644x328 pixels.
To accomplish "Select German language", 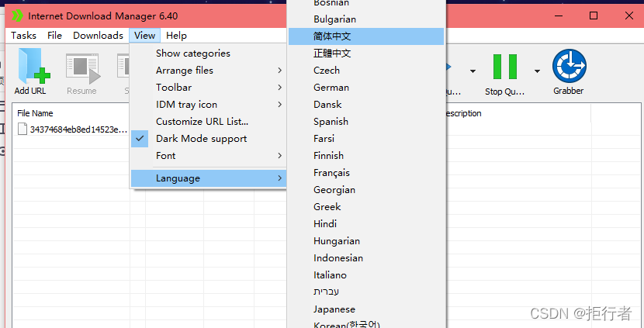I will (366, 88).
